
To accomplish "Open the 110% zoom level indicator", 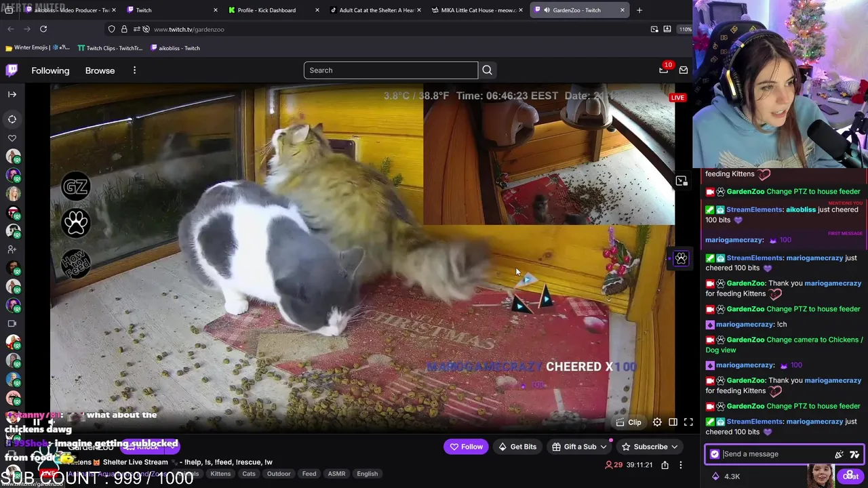I will coord(686,29).
